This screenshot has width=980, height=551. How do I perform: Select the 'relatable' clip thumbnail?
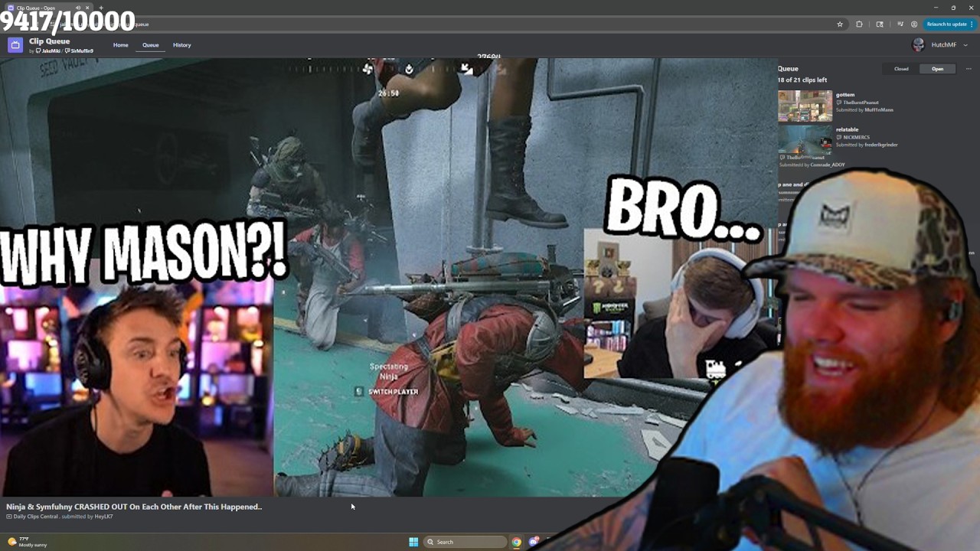[x=805, y=140]
